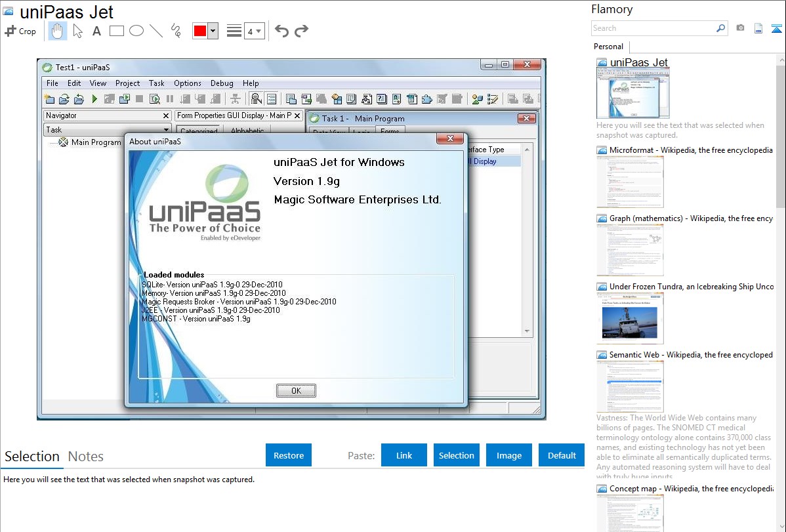Close the About uniPaaS dialog
The height and width of the screenshot is (532, 786).
click(450, 138)
